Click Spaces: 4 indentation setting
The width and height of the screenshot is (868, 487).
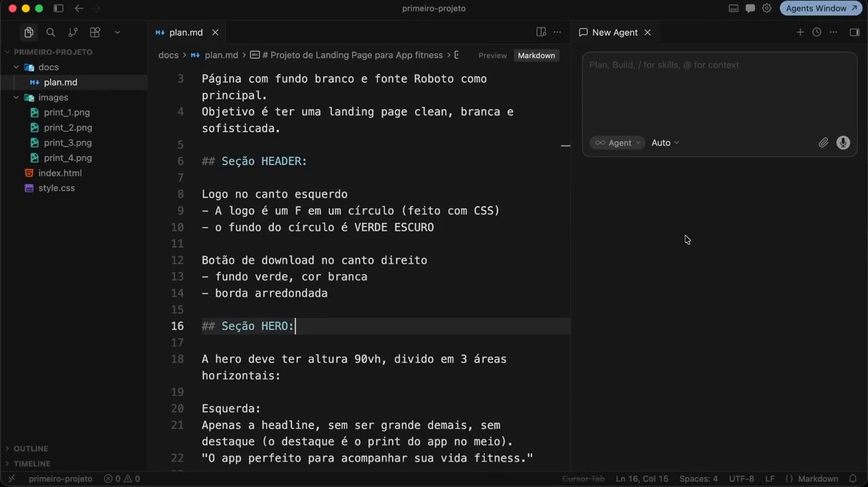click(x=698, y=479)
